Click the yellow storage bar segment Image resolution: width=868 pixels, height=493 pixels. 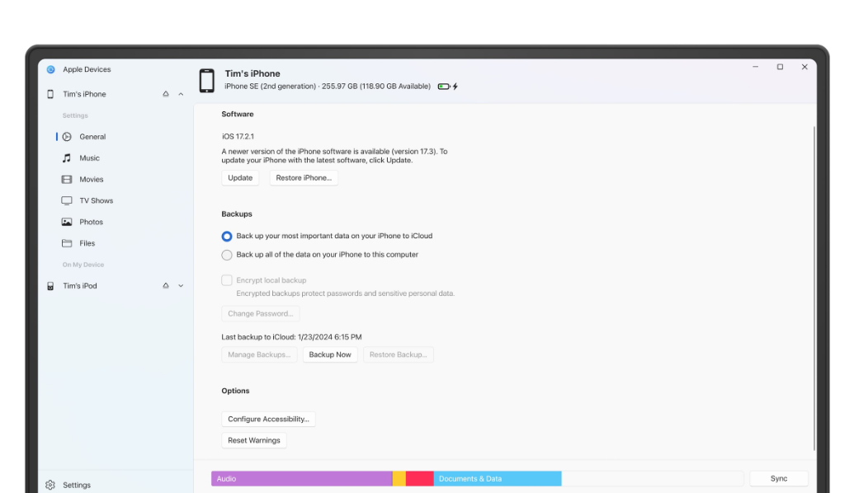pyautogui.click(x=399, y=479)
